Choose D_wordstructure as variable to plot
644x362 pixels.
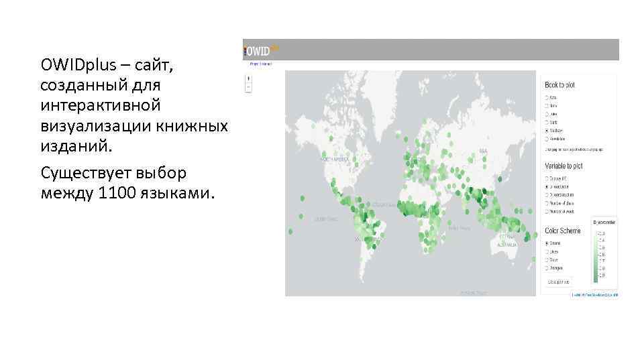point(547,195)
